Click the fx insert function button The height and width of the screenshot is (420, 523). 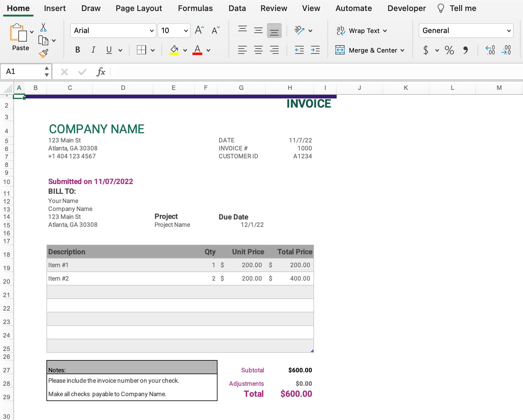point(101,72)
